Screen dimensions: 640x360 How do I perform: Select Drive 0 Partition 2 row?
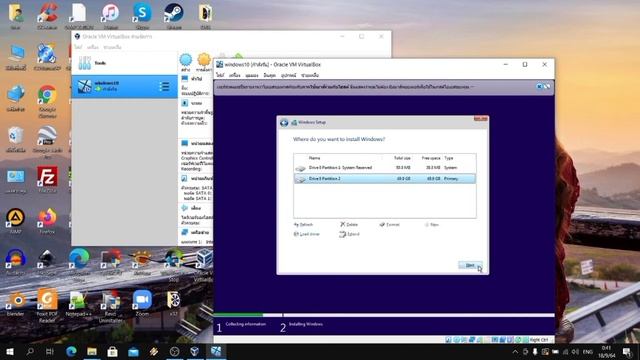[384, 179]
